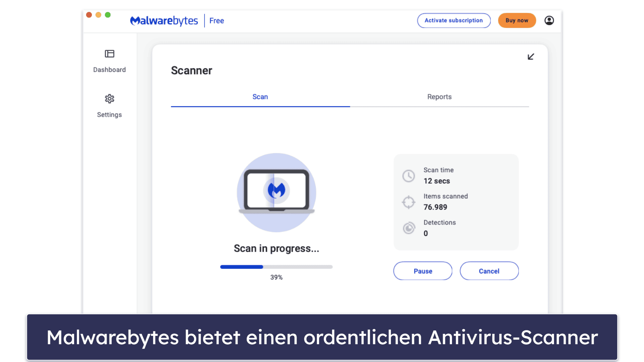Click the Scan time clock icon

[x=408, y=176]
